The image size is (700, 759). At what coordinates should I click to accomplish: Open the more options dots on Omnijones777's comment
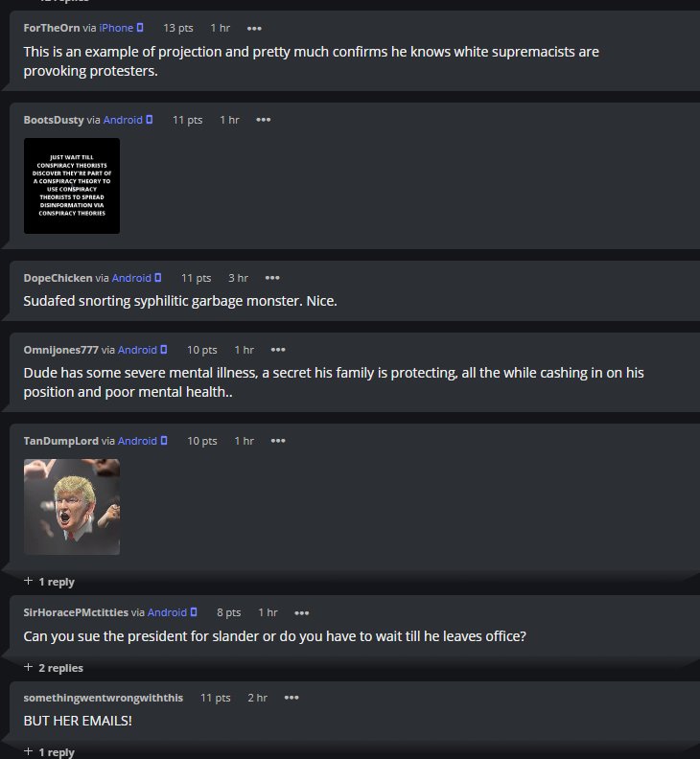click(278, 350)
